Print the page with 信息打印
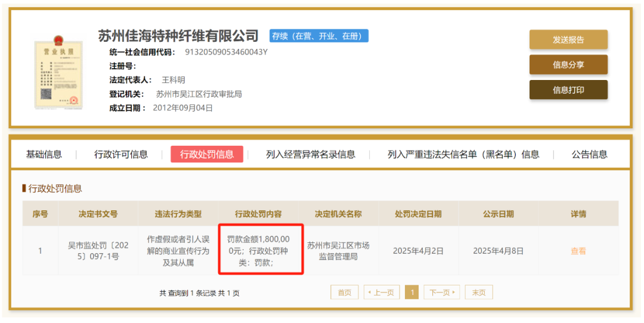This screenshot has height=323, width=644. [568, 90]
